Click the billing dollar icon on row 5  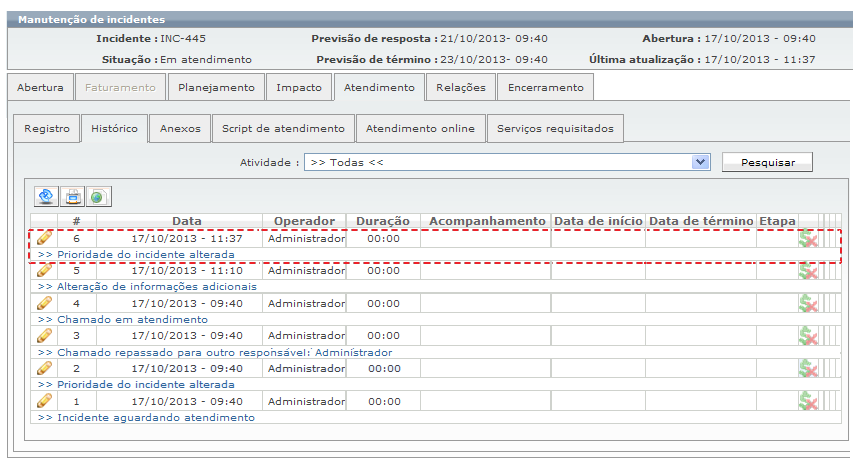click(x=808, y=270)
